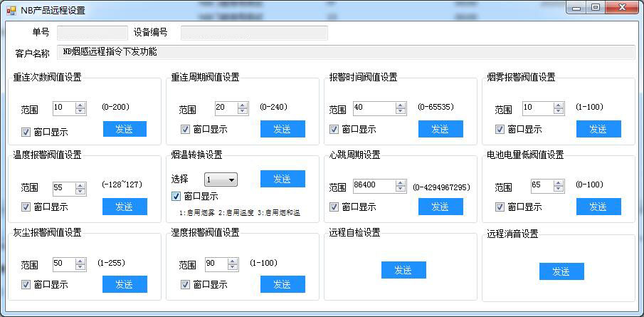Toggle 窗口显示 checkbox in 电池电量低阀值设置
The height and width of the screenshot is (317, 644).
tap(500, 207)
